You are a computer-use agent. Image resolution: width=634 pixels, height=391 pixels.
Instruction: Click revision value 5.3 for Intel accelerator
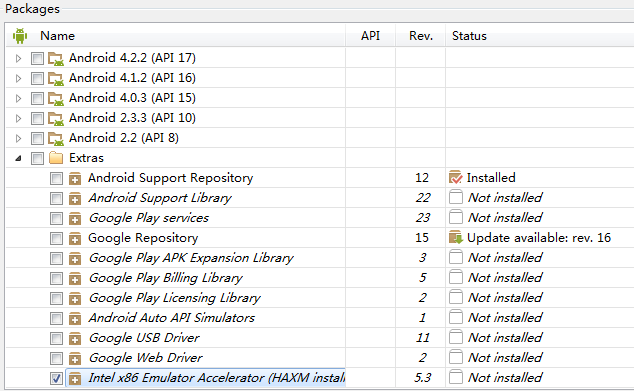423,378
